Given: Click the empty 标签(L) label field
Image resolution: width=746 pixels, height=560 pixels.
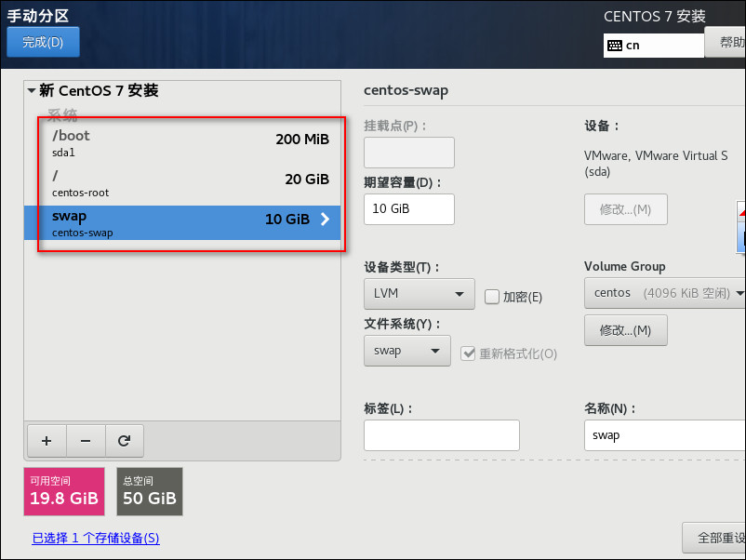Looking at the screenshot, I should [x=442, y=434].
